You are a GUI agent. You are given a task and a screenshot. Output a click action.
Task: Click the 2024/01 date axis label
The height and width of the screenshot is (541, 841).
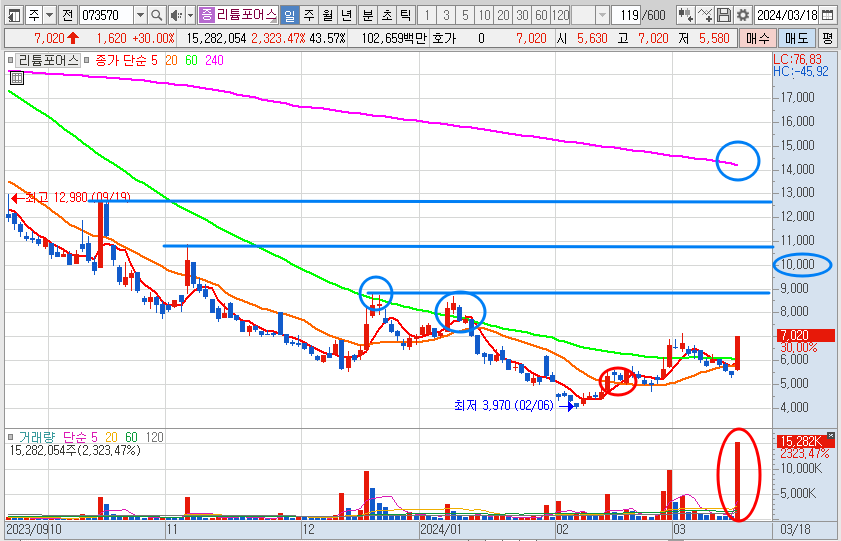coord(441,530)
